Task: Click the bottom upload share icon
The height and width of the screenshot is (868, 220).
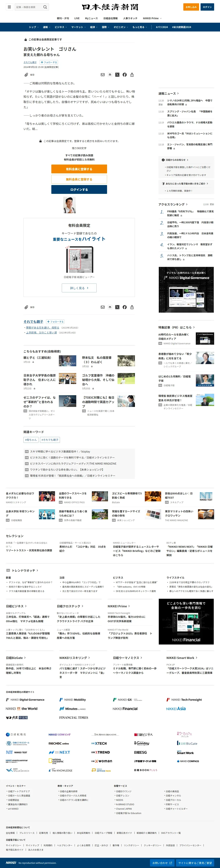Action: click(x=132, y=307)
